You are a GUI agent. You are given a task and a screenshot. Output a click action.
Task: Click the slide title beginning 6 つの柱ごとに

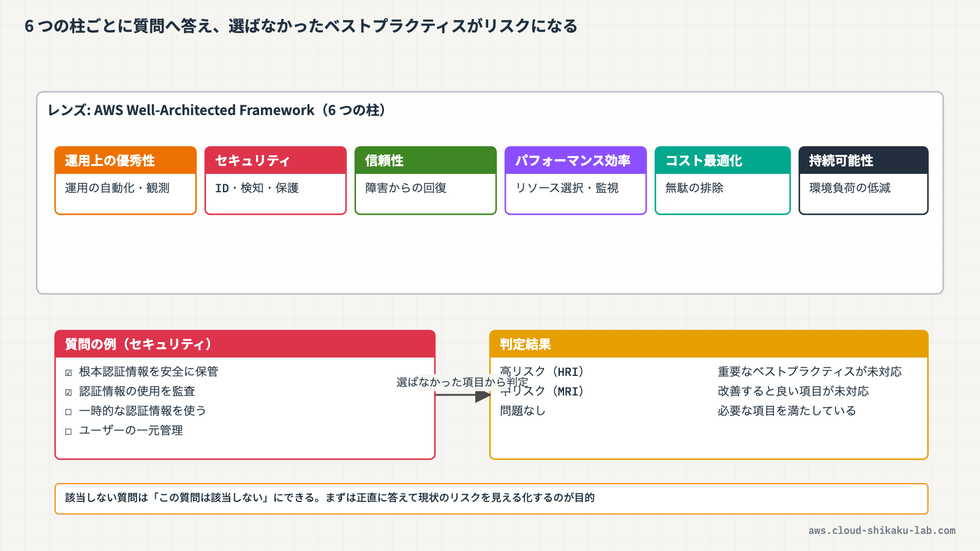pos(301,26)
